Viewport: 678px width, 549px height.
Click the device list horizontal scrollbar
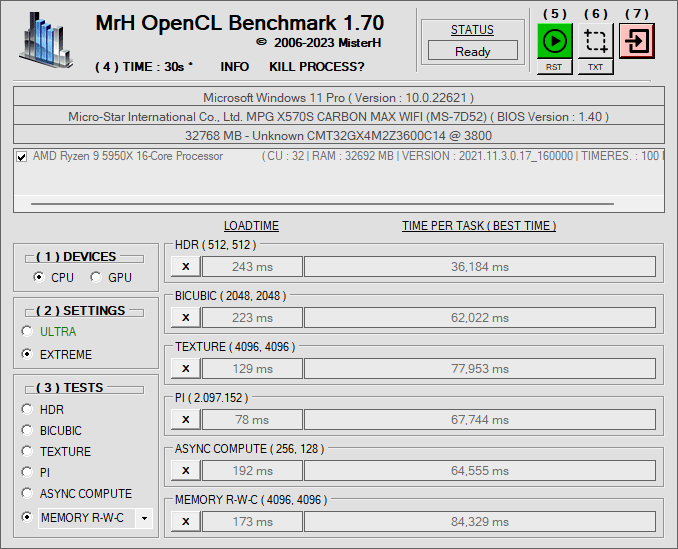tap(322, 203)
